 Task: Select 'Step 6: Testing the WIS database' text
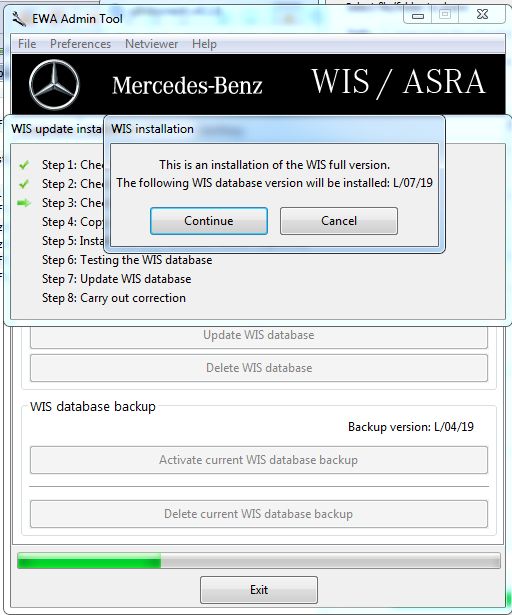[127, 260]
